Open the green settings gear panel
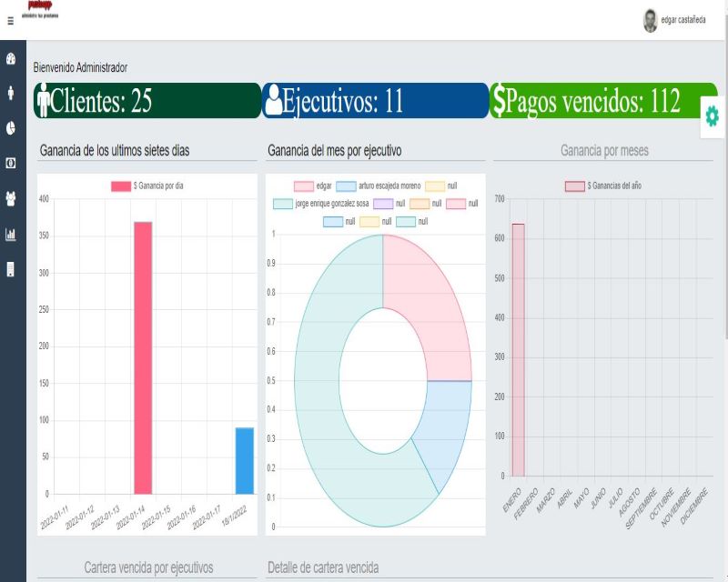The width and height of the screenshot is (728, 582). point(712,115)
